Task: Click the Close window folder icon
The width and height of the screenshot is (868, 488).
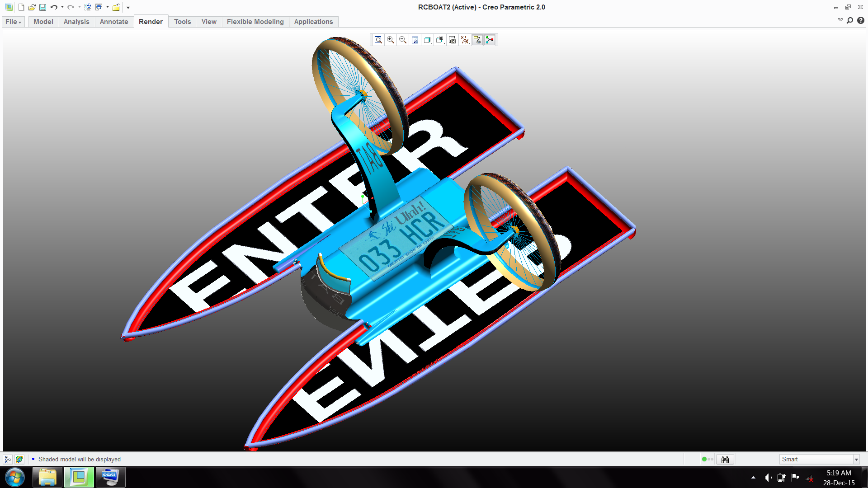Action: [116, 7]
